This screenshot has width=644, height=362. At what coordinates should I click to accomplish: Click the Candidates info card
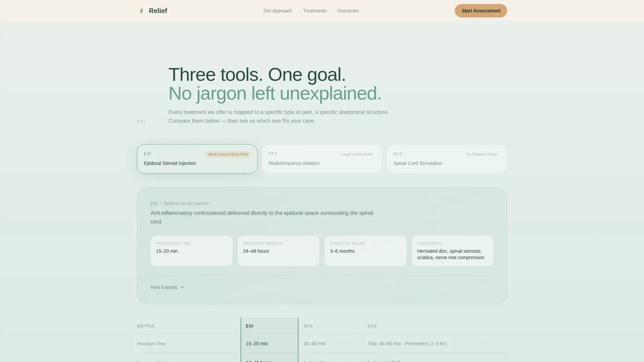coord(452,251)
